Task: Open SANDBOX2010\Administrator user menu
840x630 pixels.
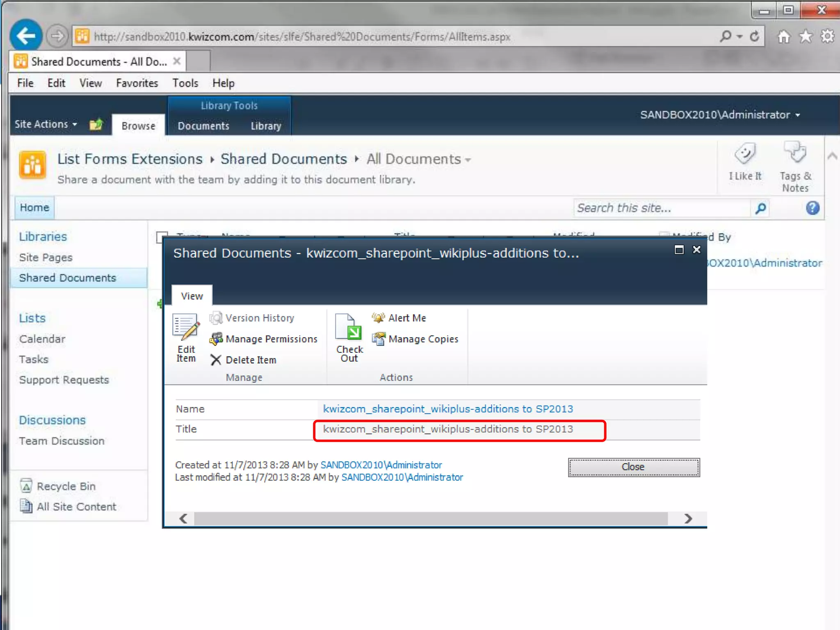Action: click(720, 115)
